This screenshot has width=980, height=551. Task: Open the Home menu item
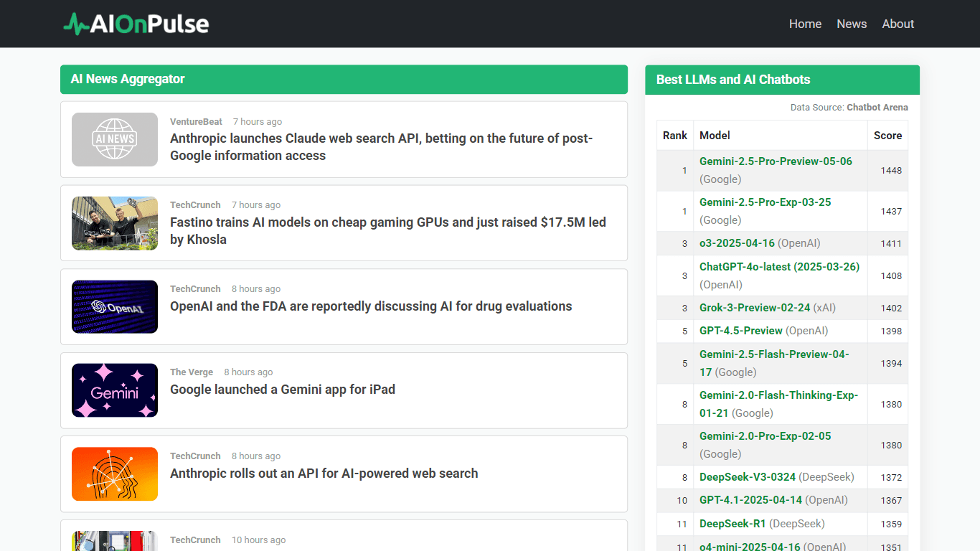click(805, 24)
